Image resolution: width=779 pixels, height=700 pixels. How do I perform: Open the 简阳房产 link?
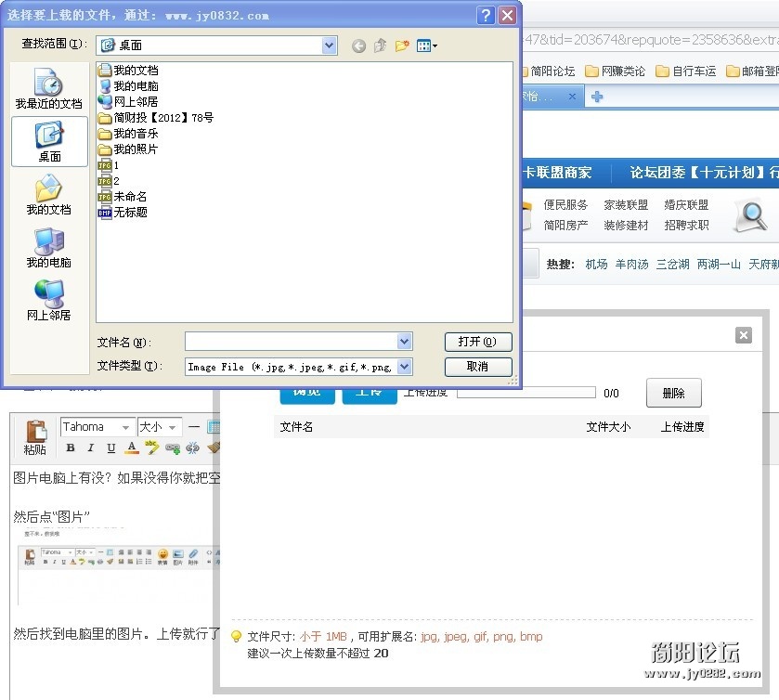point(565,225)
